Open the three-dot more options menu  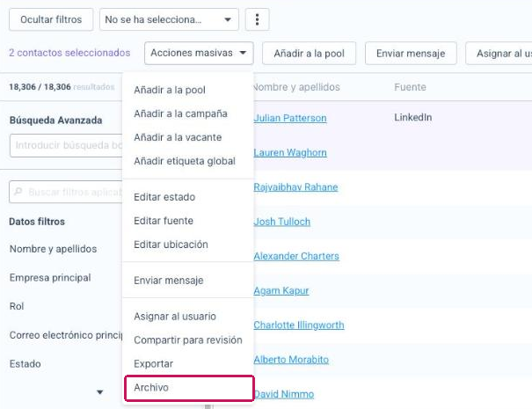(257, 19)
